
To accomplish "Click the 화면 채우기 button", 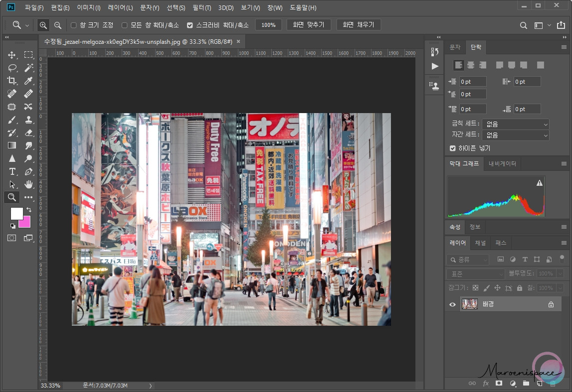I will click(x=359, y=25).
